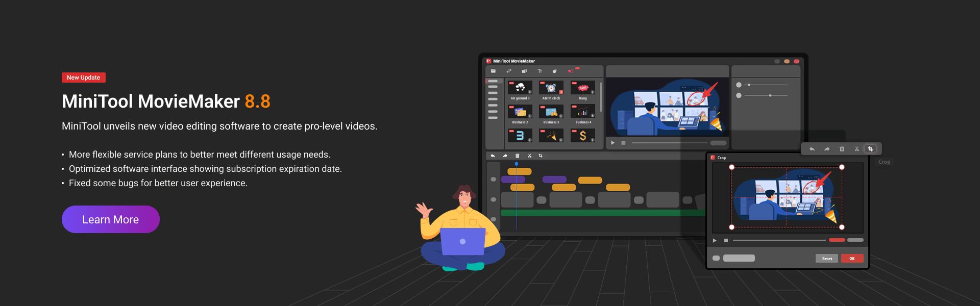
Task: Switch to the Transitions arrows tab icon
Action: tap(509, 71)
